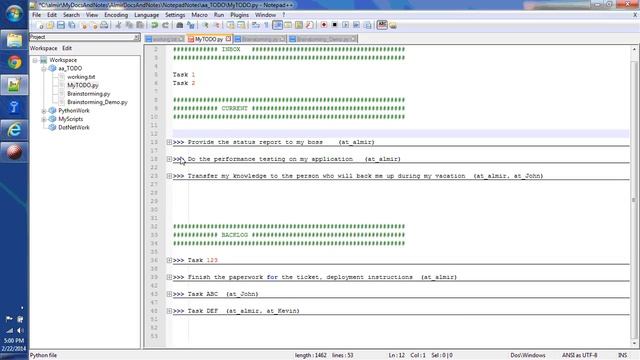The width and height of the screenshot is (640, 360).
Task: Close the Project panel
Action: [136, 37]
